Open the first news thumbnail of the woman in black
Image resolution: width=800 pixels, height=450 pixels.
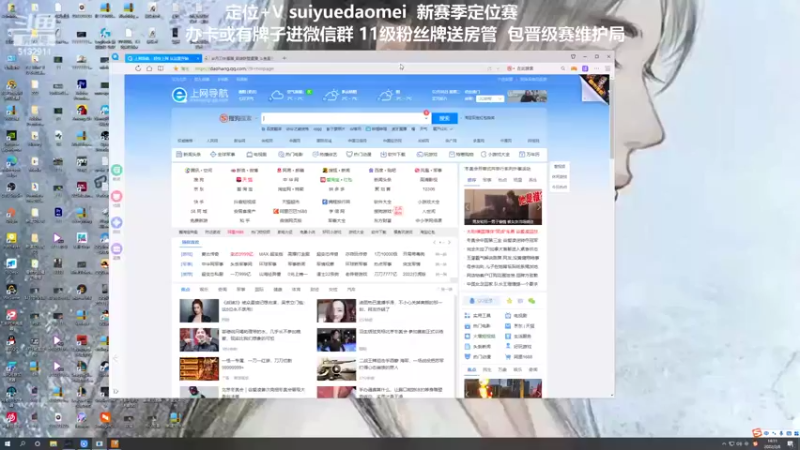[199, 311]
